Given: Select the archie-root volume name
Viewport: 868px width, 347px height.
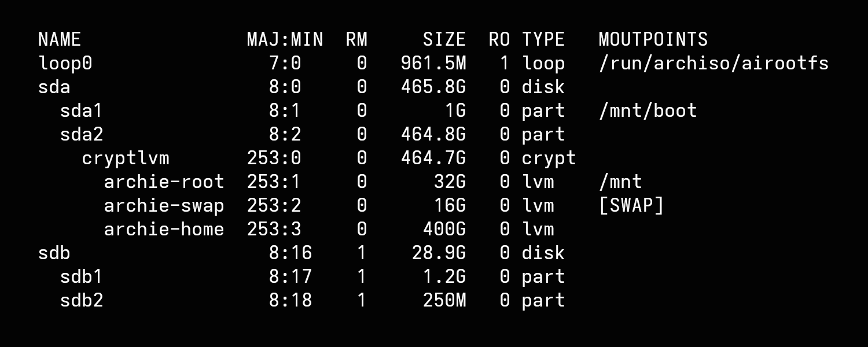Looking at the screenshot, I should [x=164, y=182].
